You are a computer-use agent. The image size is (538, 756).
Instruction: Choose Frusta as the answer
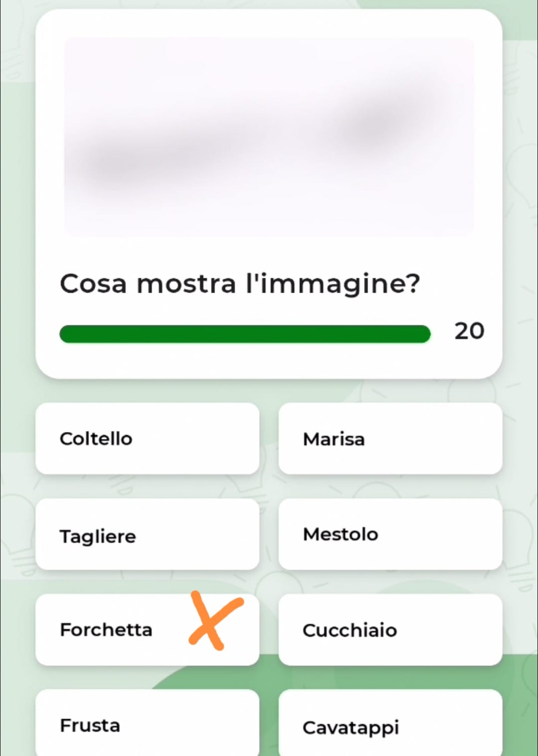tap(147, 725)
